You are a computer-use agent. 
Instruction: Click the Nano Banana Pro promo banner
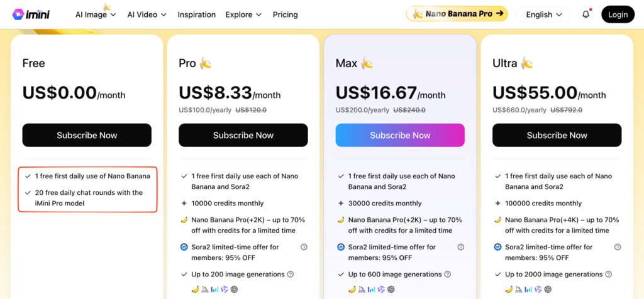pyautogui.click(x=457, y=13)
